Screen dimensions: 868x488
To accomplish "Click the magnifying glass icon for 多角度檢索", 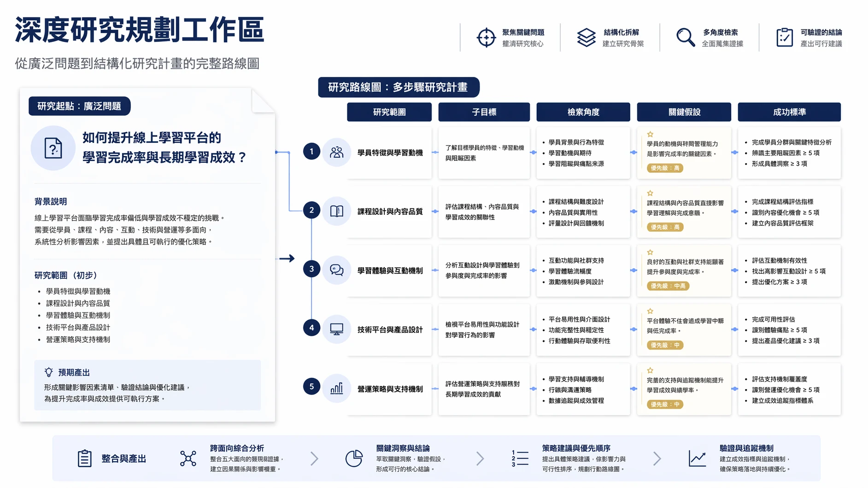I will (x=686, y=37).
